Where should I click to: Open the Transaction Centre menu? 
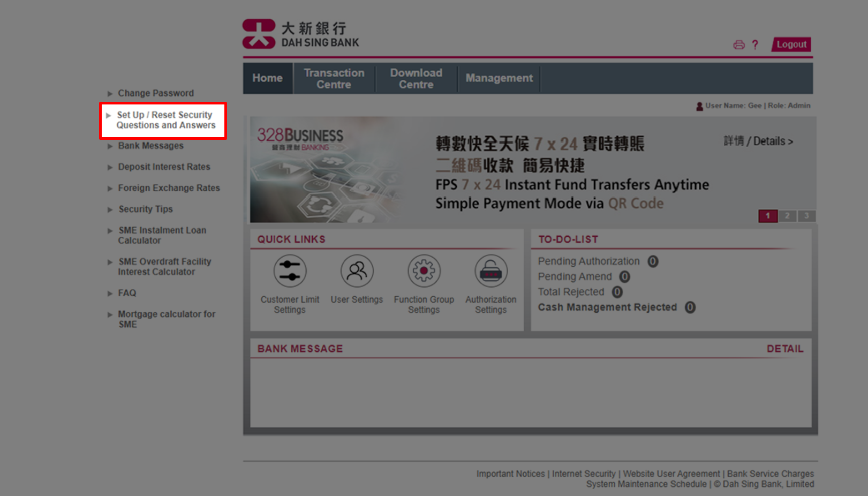(x=334, y=79)
